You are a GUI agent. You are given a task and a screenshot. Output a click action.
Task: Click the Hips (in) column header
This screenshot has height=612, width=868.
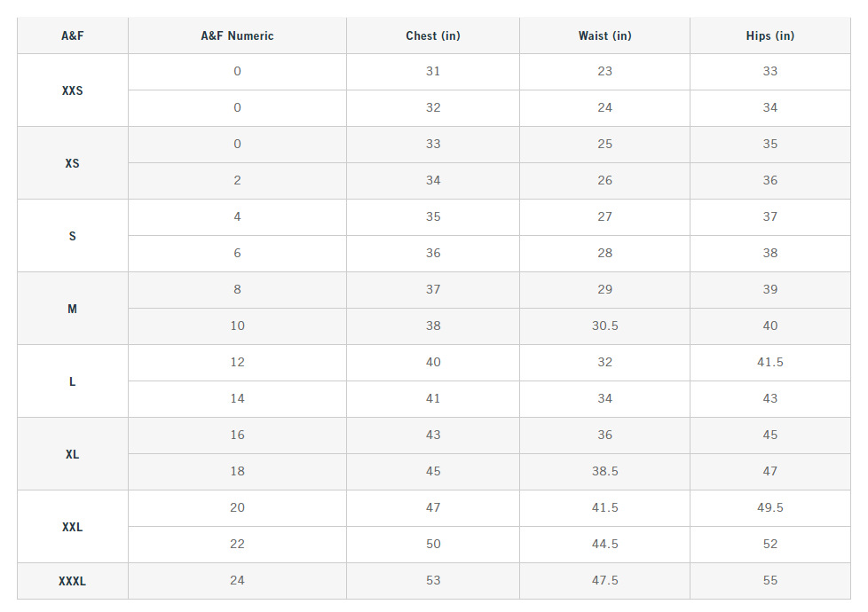click(x=769, y=36)
